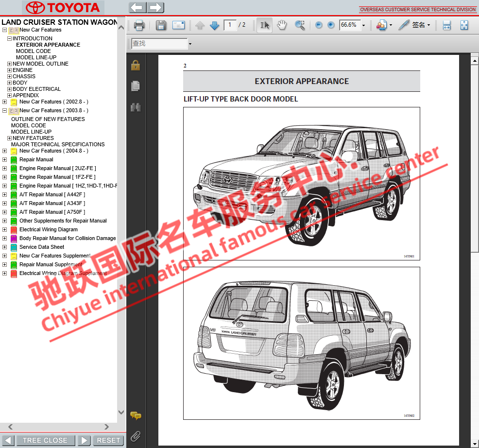Open the find box dropdown arrow
Viewport: 479px width, 448px height.
(190, 44)
